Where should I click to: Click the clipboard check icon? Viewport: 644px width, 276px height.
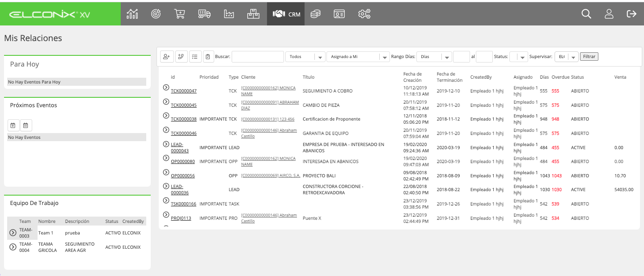coord(208,57)
